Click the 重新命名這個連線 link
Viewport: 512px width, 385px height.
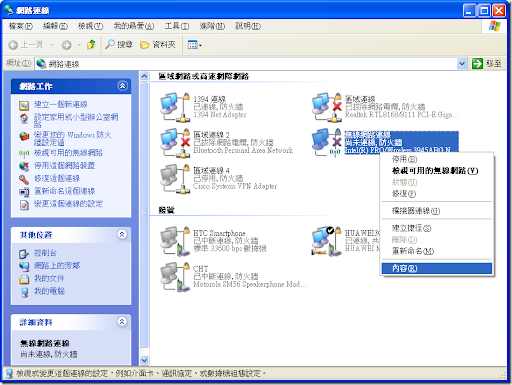(64, 191)
